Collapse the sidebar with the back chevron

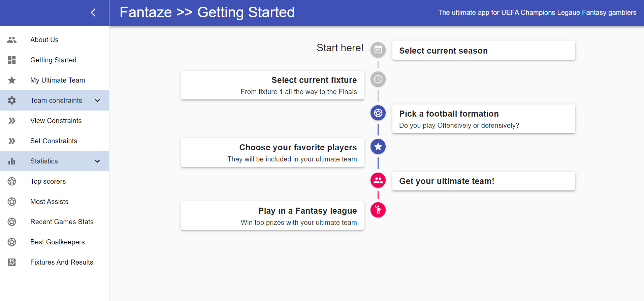click(x=93, y=12)
